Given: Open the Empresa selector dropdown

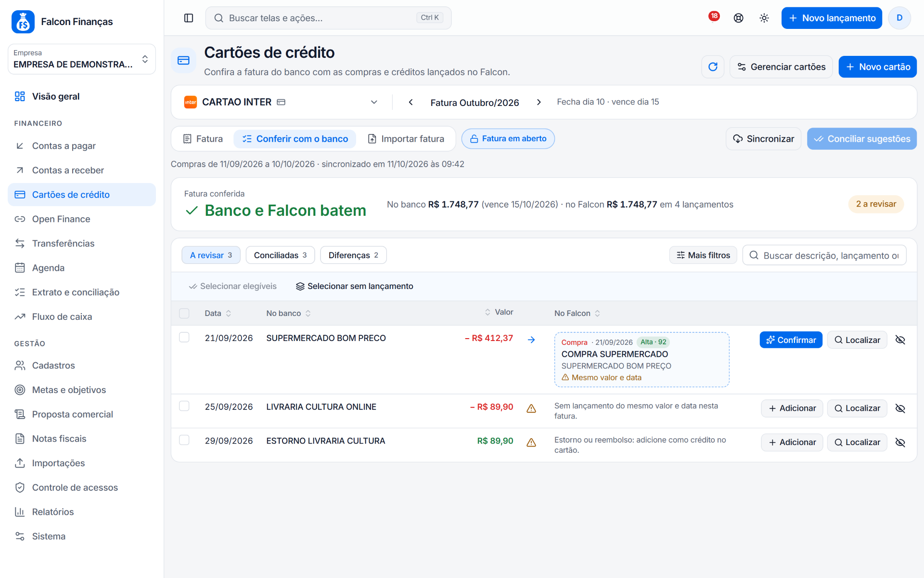Looking at the screenshot, I should (82, 59).
